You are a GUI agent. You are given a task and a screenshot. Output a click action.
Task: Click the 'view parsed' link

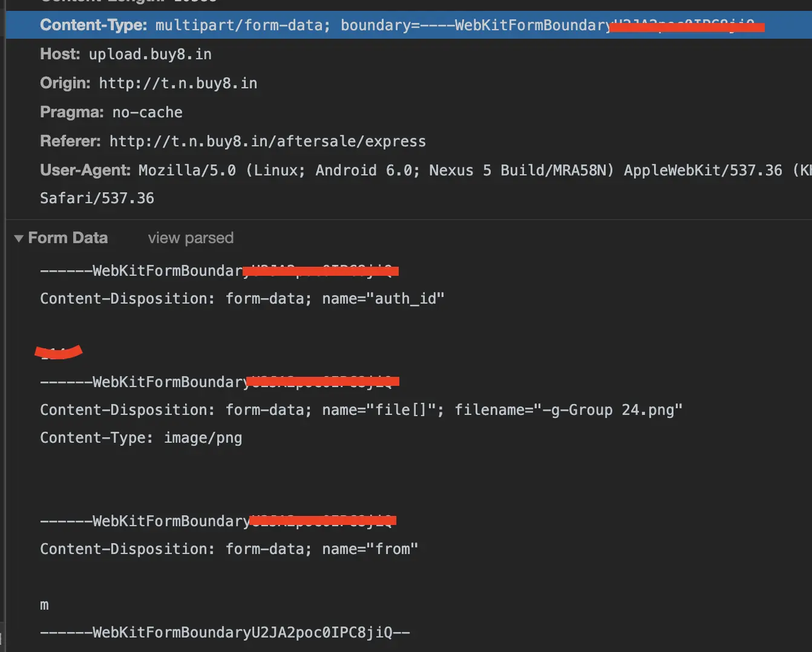tap(191, 238)
